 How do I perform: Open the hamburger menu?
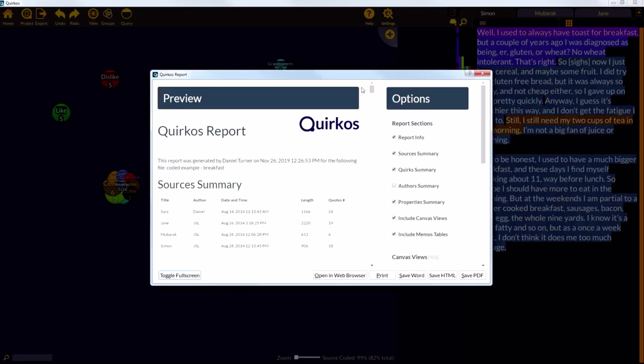click(482, 23)
